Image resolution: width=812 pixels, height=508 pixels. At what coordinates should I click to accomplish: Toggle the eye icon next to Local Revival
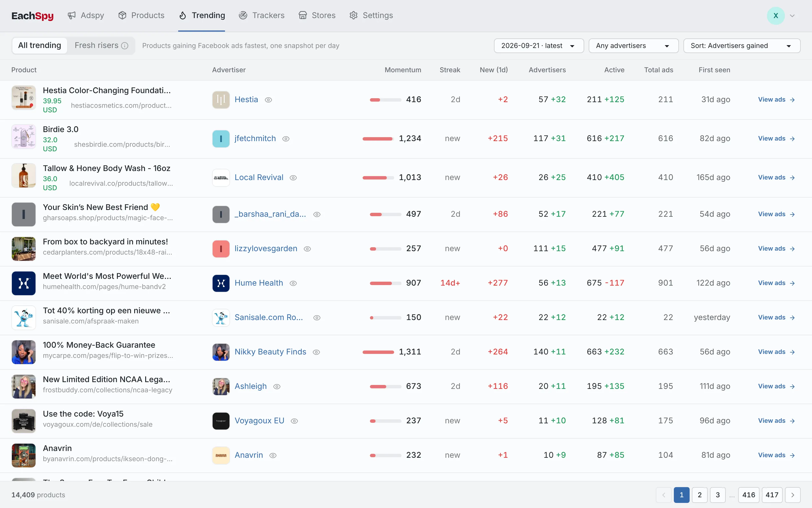pyautogui.click(x=293, y=178)
